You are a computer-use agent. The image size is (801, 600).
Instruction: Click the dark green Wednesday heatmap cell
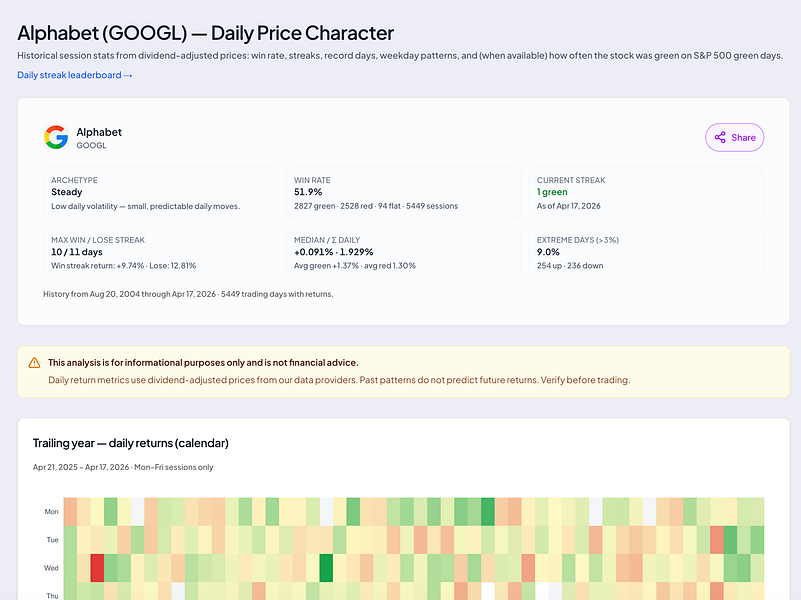pos(326,568)
